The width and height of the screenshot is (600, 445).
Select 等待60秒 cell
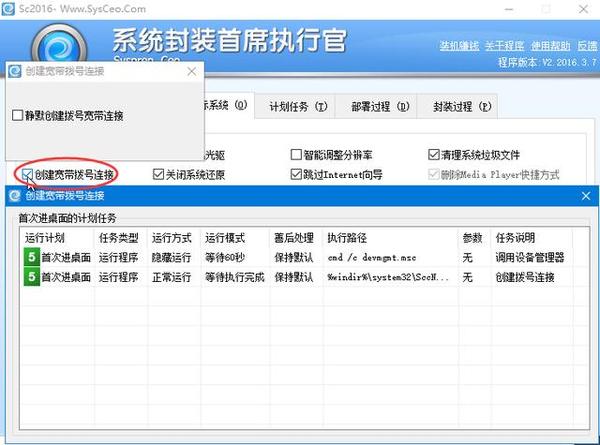pyautogui.click(x=225, y=258)
